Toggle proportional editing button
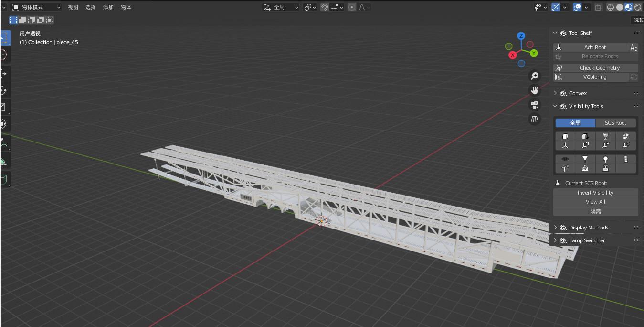This screenshot has width=644, height=327. tap(352, 7)
